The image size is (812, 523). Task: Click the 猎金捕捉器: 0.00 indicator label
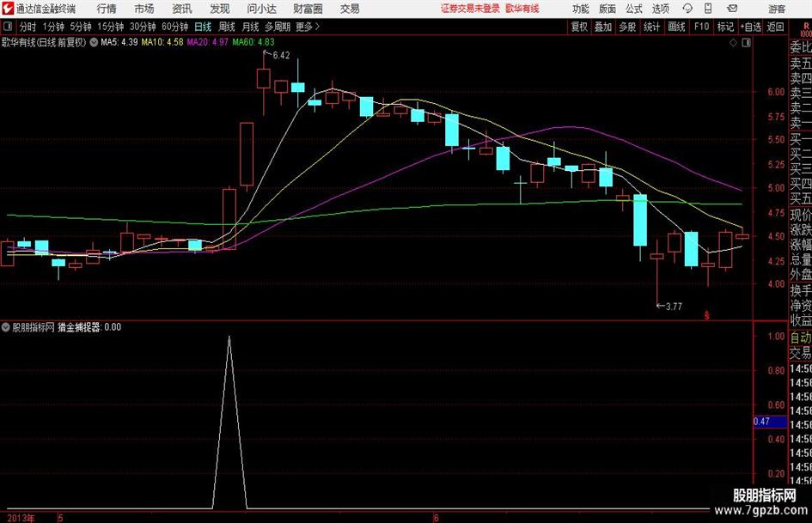[89, 327]
